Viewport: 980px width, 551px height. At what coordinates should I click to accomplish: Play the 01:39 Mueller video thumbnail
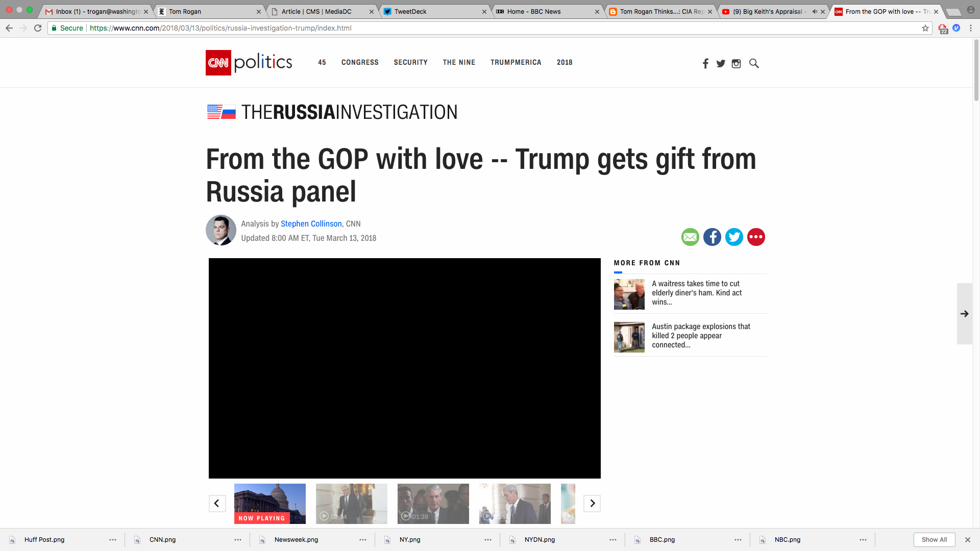433,504
